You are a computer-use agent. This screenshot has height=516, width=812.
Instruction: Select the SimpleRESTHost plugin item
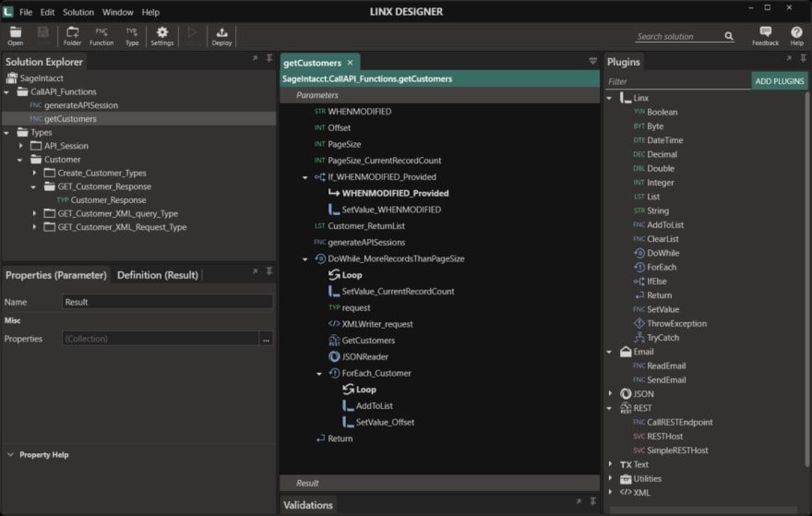(670, 450)
